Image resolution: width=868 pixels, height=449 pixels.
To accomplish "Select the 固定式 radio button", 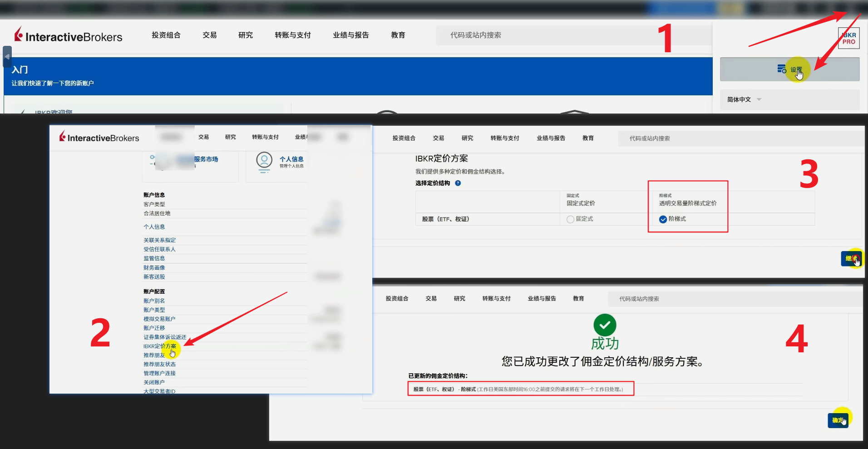I will coord(570,219).
